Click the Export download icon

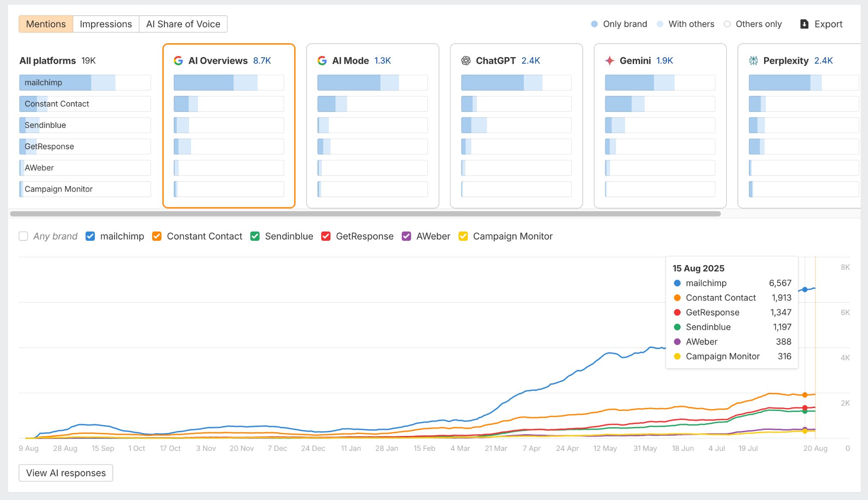(x=804, y=24)
